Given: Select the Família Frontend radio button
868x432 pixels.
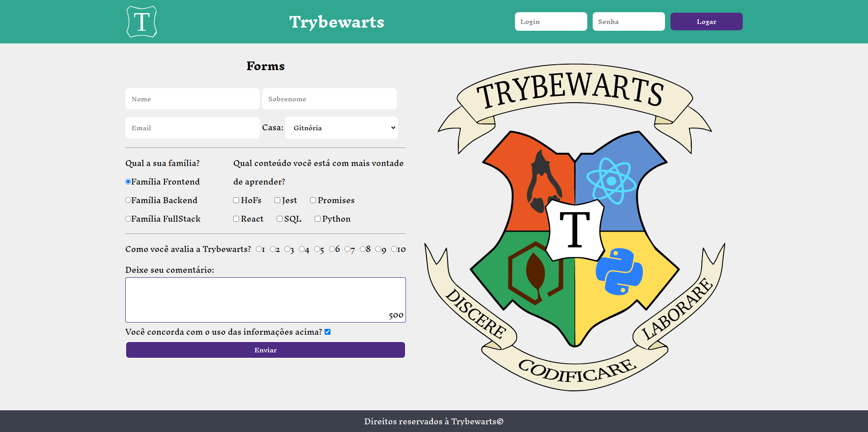Looking at the screenshot, I should [x=128, y=182].
